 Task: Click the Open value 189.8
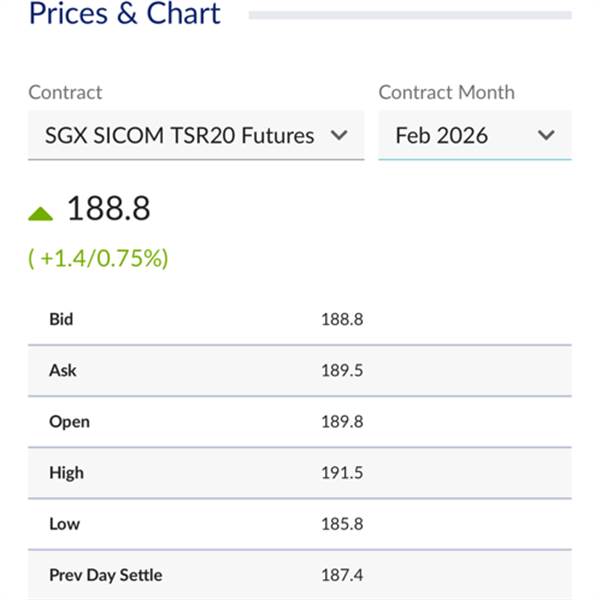point(343,422)
